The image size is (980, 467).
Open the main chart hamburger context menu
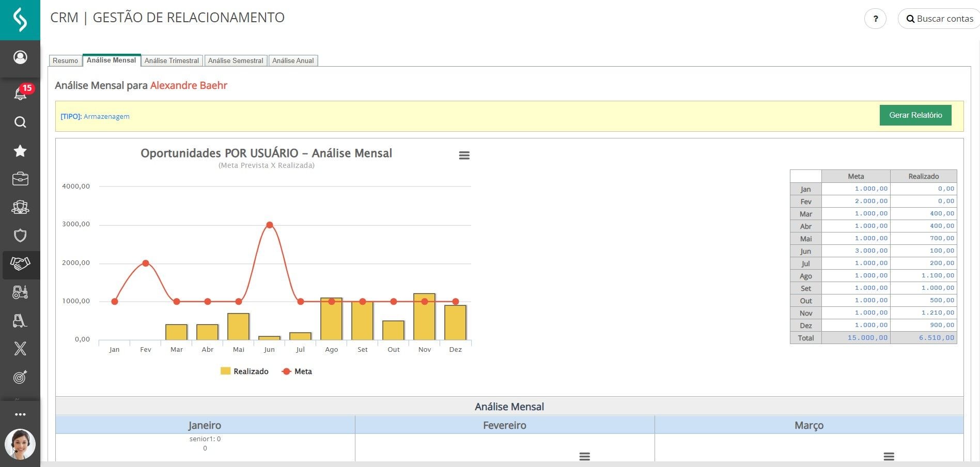[x=464, y=155]
